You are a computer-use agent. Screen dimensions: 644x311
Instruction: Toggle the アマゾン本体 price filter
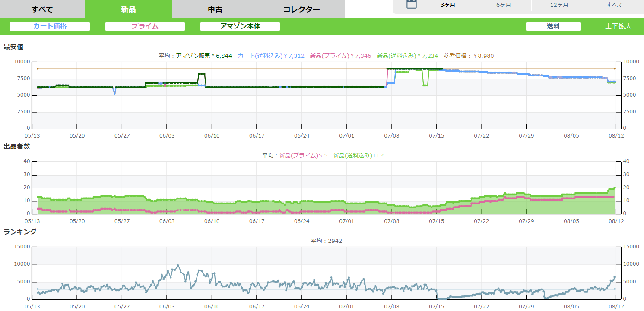click(x=240, y=26)
